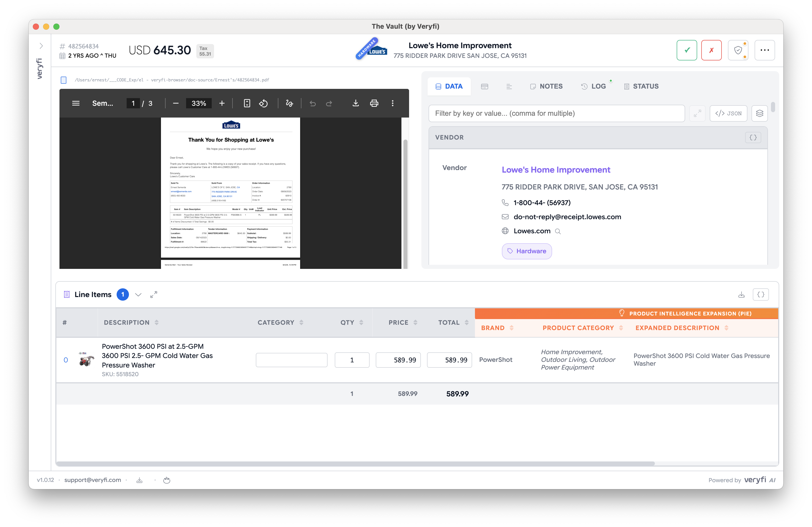Open the text lines tab icon
Viewport: 812px width, 527px height.
509,87
